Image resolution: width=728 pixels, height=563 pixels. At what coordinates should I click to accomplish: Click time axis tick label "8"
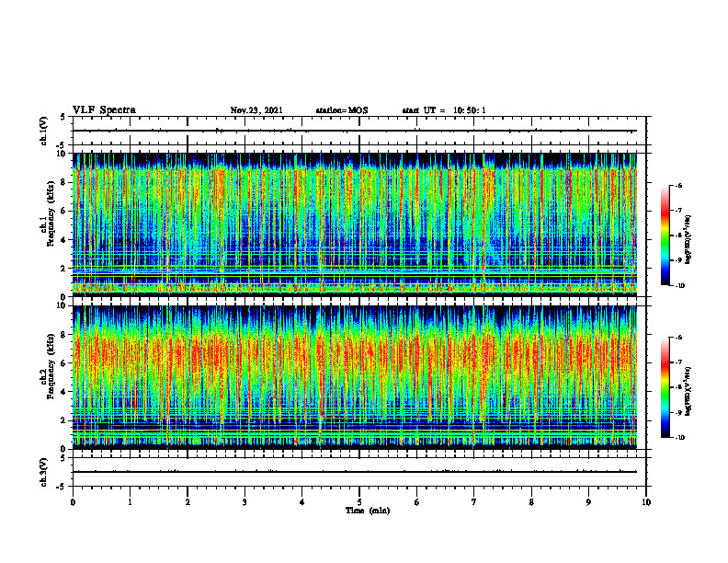pyautogui.click(x=531, y=502)
